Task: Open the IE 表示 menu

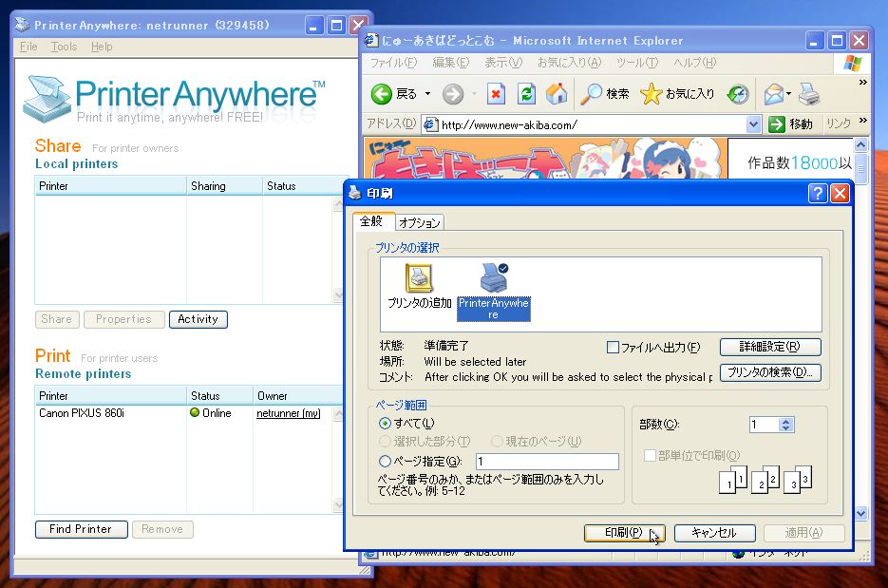Action: click(503, 63)
